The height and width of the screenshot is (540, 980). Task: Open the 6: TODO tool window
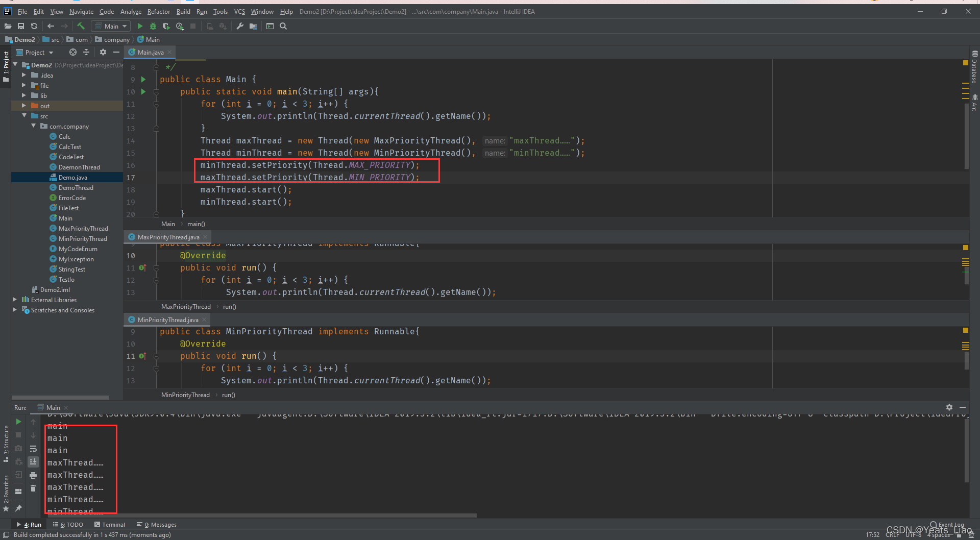[x=68, y=525]
